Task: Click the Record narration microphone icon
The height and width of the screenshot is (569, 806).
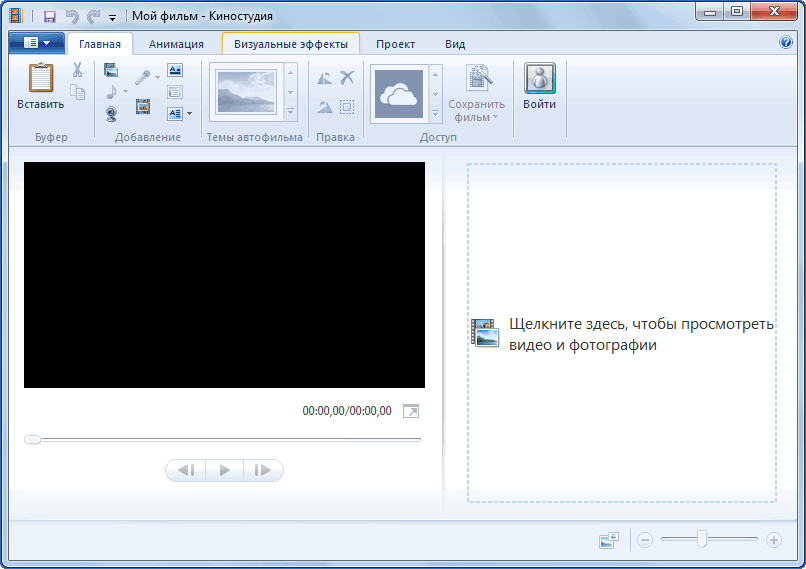Action: point(142,77)
